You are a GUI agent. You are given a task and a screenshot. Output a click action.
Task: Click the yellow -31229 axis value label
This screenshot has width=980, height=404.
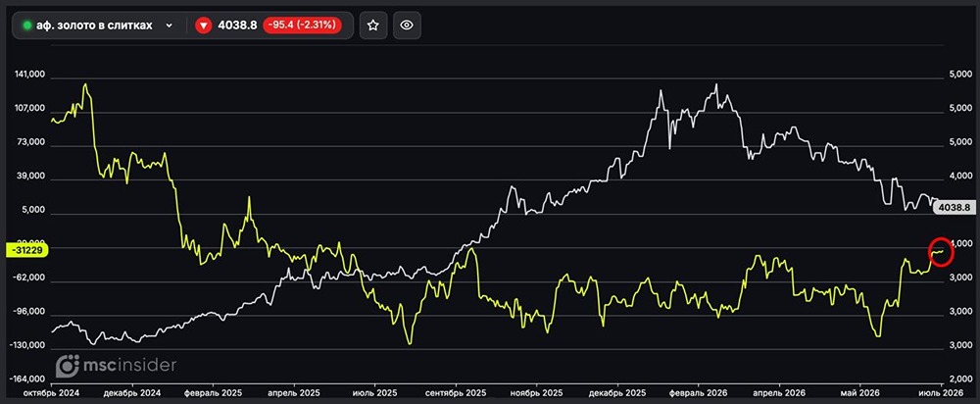click(25, 249)
